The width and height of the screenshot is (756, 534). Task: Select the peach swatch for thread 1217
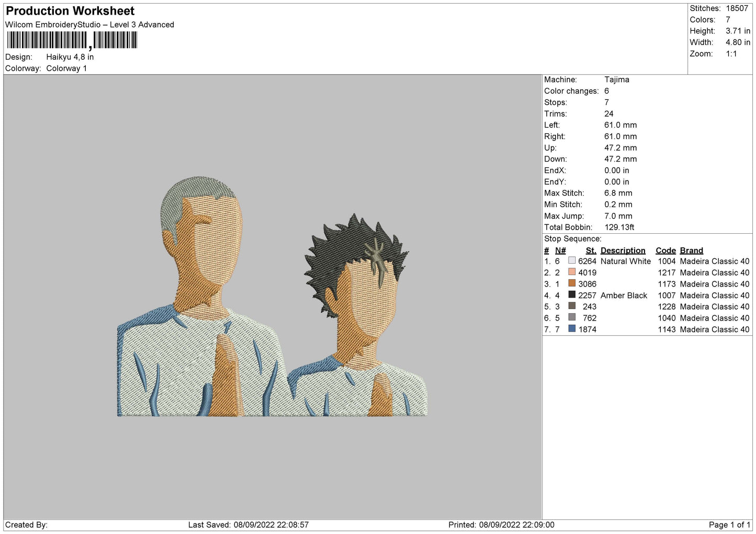point(572,272)
